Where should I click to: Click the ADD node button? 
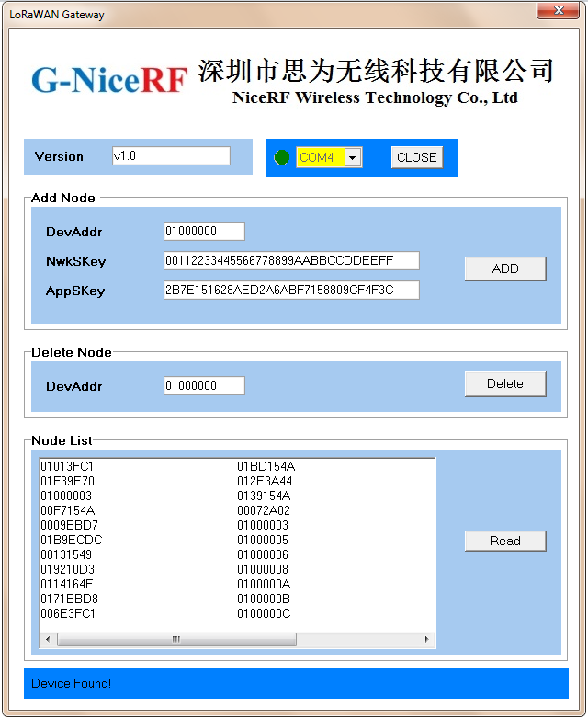click(505, 268)
